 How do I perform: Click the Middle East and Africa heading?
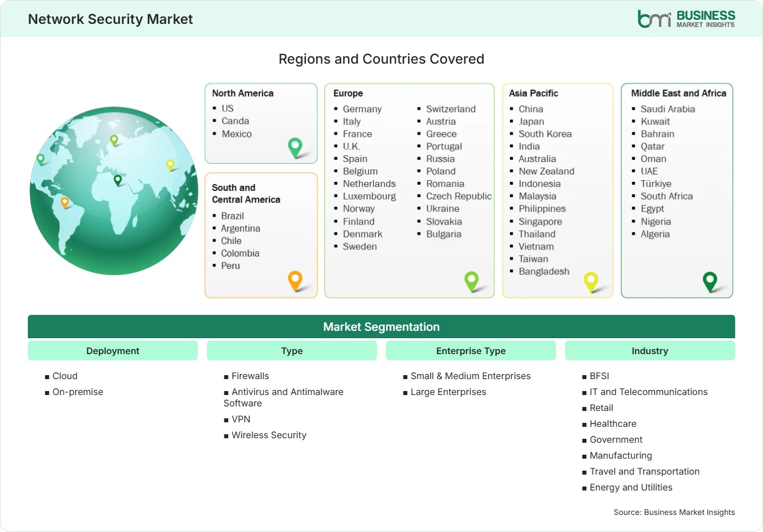(679, 93)
